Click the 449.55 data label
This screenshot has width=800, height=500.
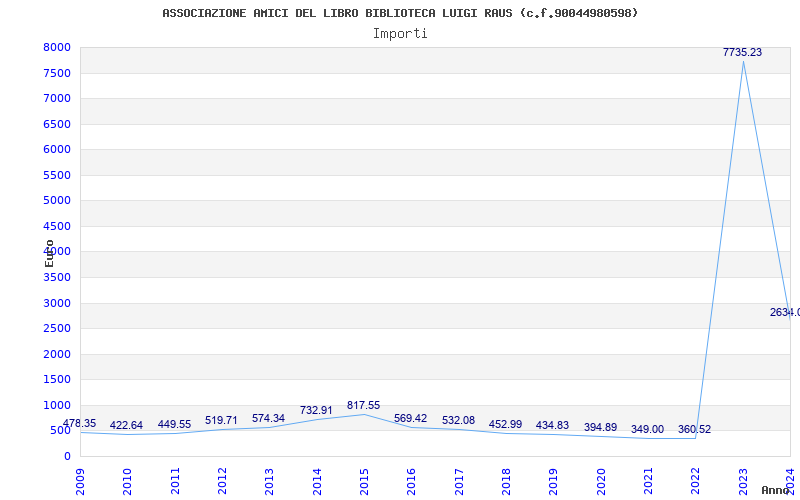pyautogui.click(x=174, y=424)
